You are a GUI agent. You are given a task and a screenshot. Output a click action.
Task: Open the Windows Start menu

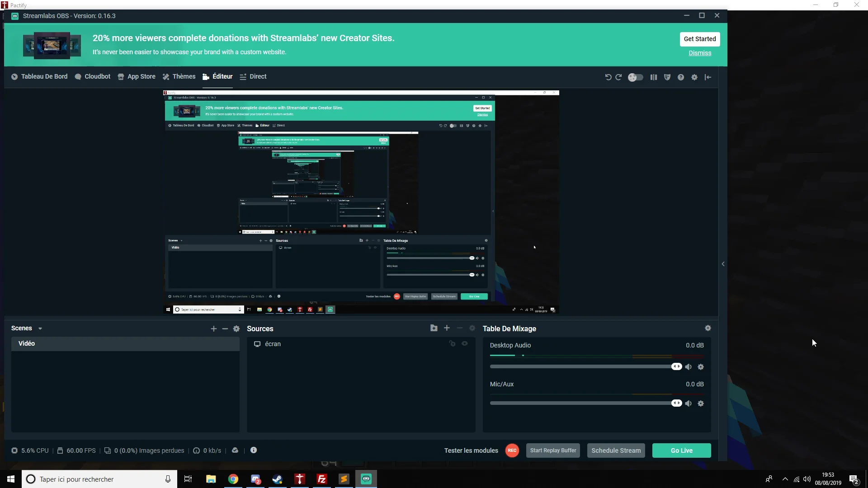[x=11, y=479]
